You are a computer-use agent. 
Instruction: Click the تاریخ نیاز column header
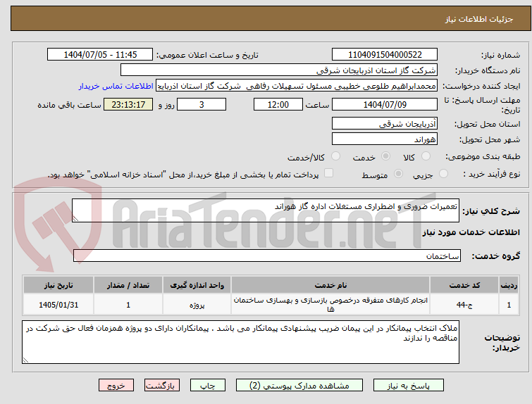click(58, 285)
